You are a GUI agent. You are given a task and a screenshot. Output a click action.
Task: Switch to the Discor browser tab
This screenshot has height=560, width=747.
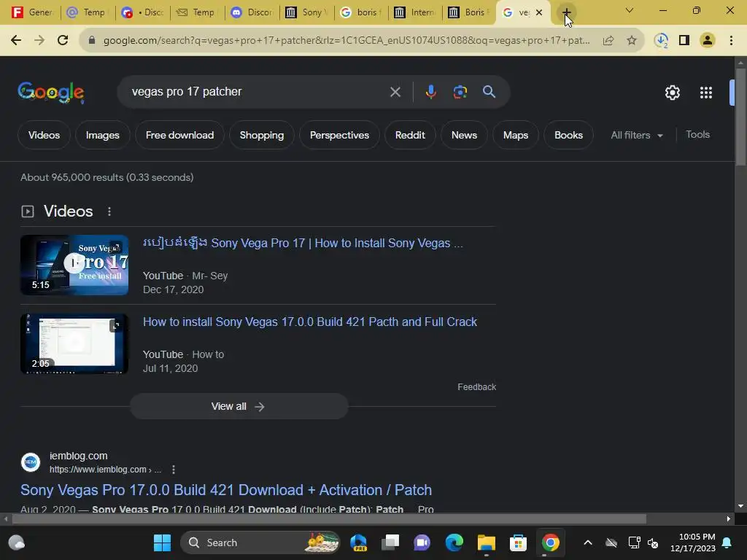point(252,12)
